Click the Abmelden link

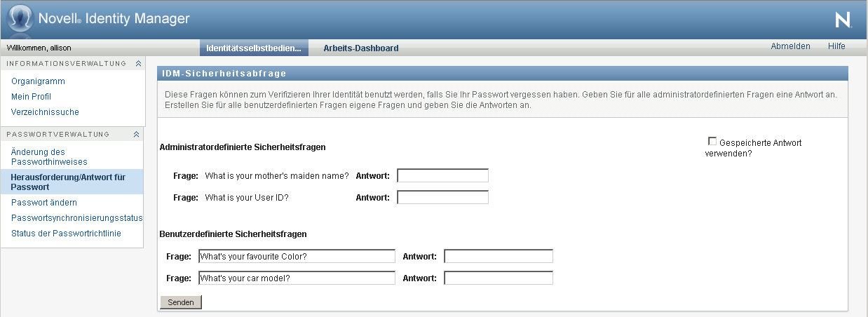point(790,46)
